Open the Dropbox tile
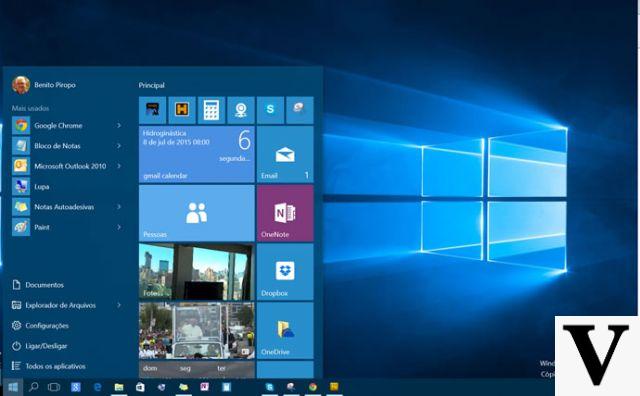This screenshot has width=640, height=396. pyautogui.click(x=285, y=271)
